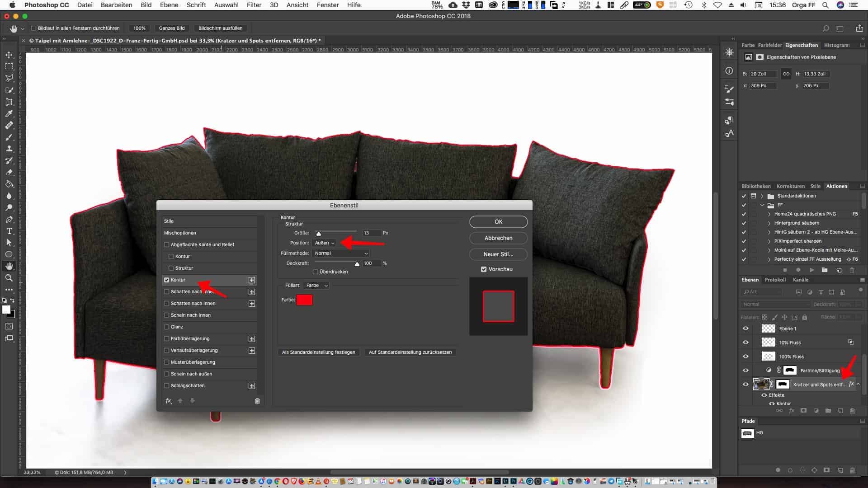Click the Neuer Stil button
Screen dimensions: 868x488
pos(498,254)
